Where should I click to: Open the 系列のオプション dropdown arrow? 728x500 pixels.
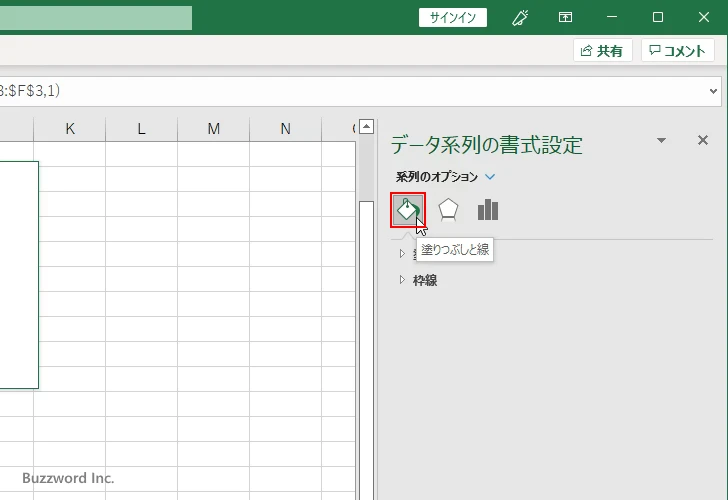490,177
